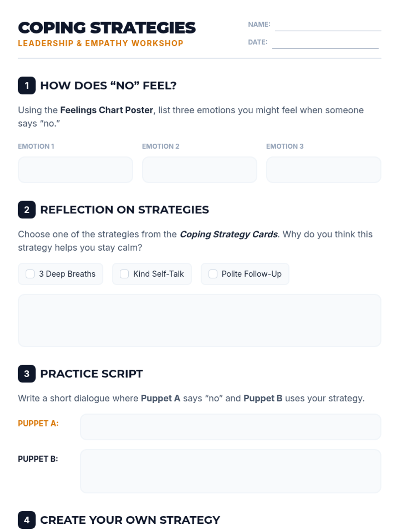Click the section 2 number badge
The height and width of the screenshot is (532, 399).
[27, 210]
